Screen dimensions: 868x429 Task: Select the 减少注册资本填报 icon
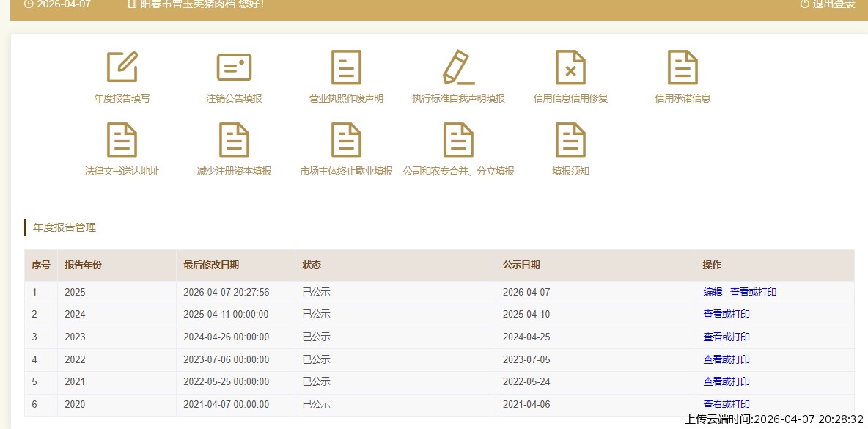tap(234, 141)
